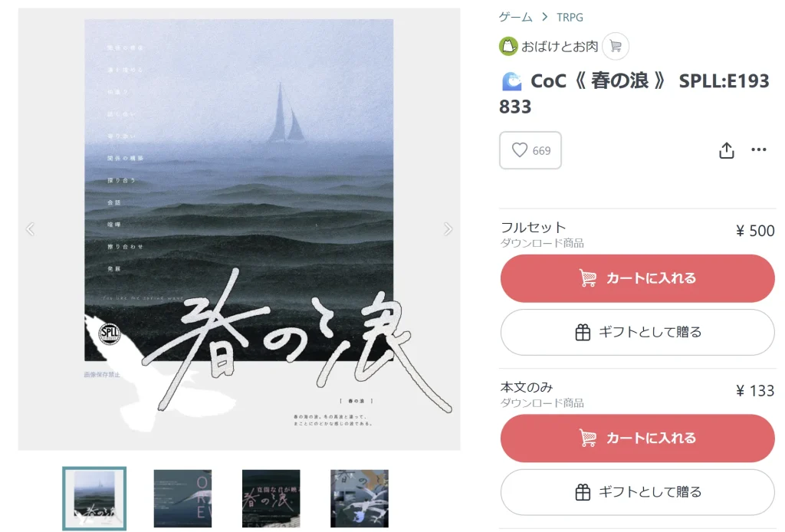Visit the おばけとお肉 shop name
The image size is (785, 532).
point(560,47)
